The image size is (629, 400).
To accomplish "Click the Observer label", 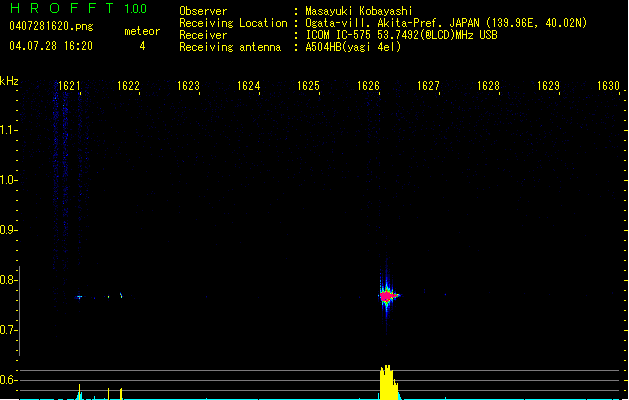I will [203, 11].
